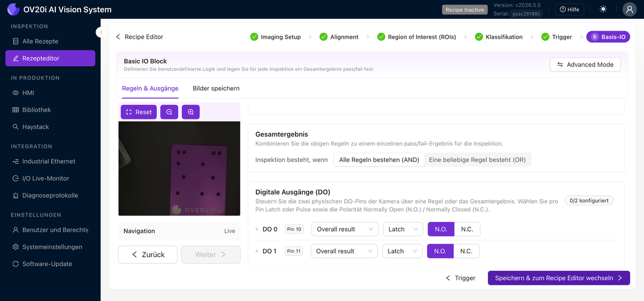The width and height of the screenshot is (644, 301).
Task: Click the Trigger step green checkmark
Action: pos(545,37)
